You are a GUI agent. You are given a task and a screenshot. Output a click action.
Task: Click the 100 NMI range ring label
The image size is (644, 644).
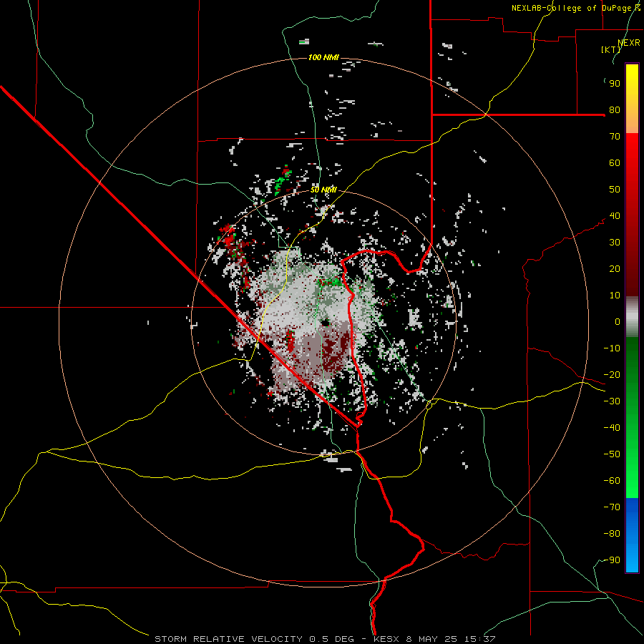click(323, 57)
